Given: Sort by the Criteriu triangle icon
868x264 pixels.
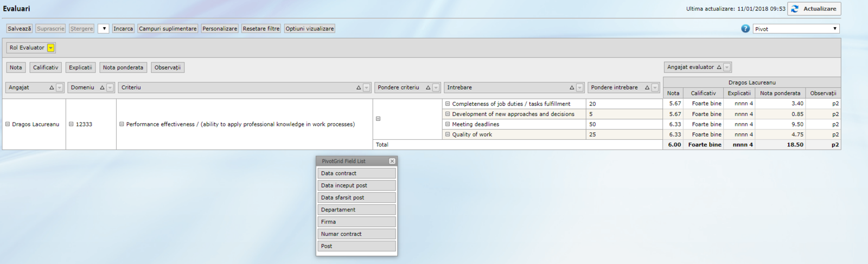Looking at the screenshot, I should click(x=359, y=88).
